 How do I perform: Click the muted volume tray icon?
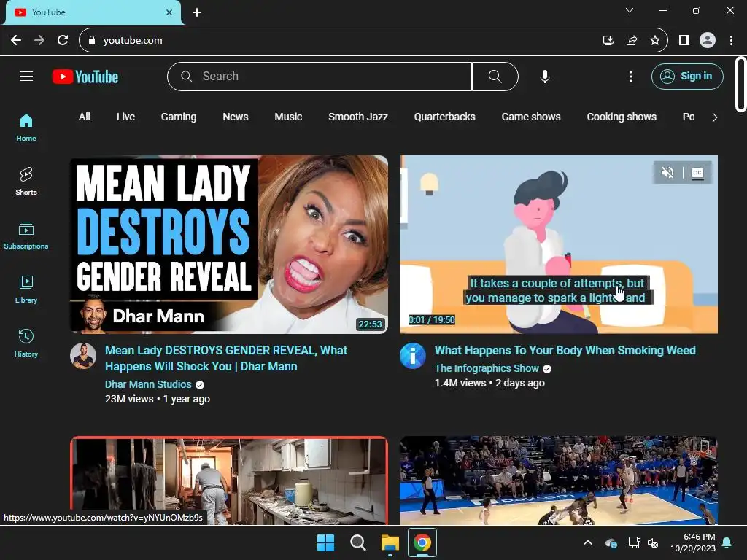pyautogui.click(x=653, y=542)
